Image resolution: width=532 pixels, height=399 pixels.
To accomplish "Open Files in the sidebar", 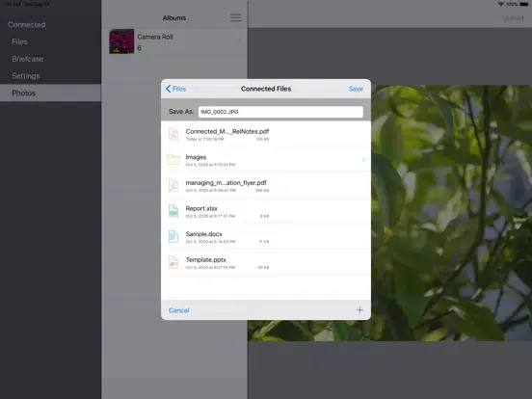I will 19,41.
